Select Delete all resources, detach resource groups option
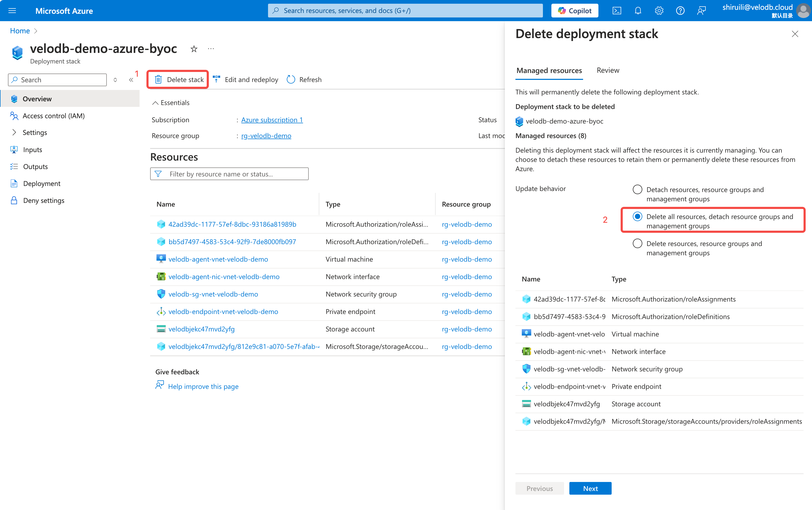This screenshot has height=510, width=812. [x=637, y=217]
